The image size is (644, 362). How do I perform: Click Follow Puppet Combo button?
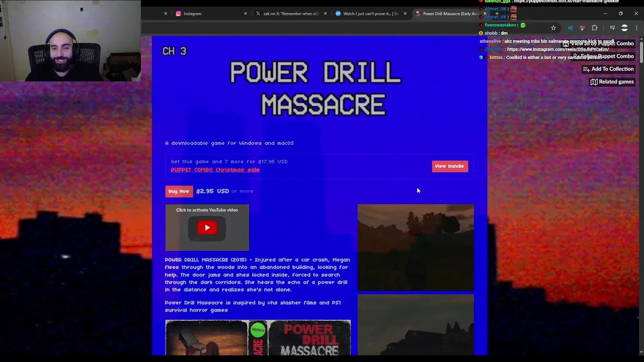pos(604,56)
